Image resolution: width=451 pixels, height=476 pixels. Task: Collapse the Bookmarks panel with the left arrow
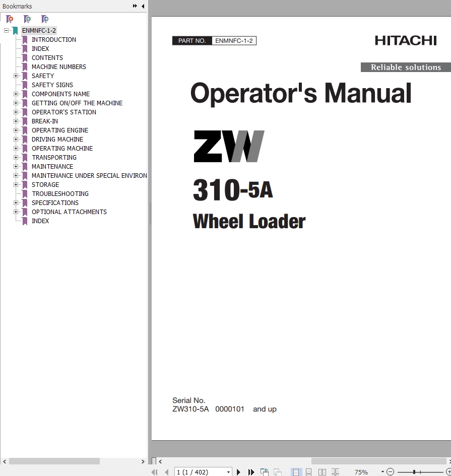coord(143,6)
